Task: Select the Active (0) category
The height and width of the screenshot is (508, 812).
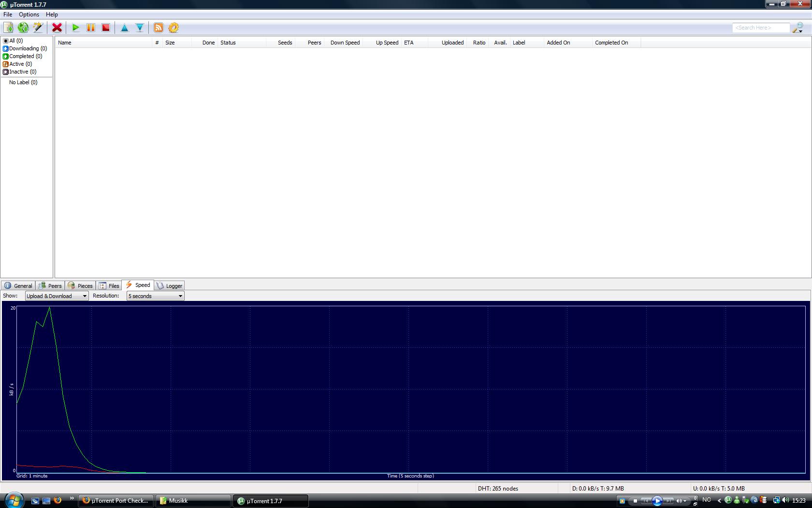Action: coord(17,64)
